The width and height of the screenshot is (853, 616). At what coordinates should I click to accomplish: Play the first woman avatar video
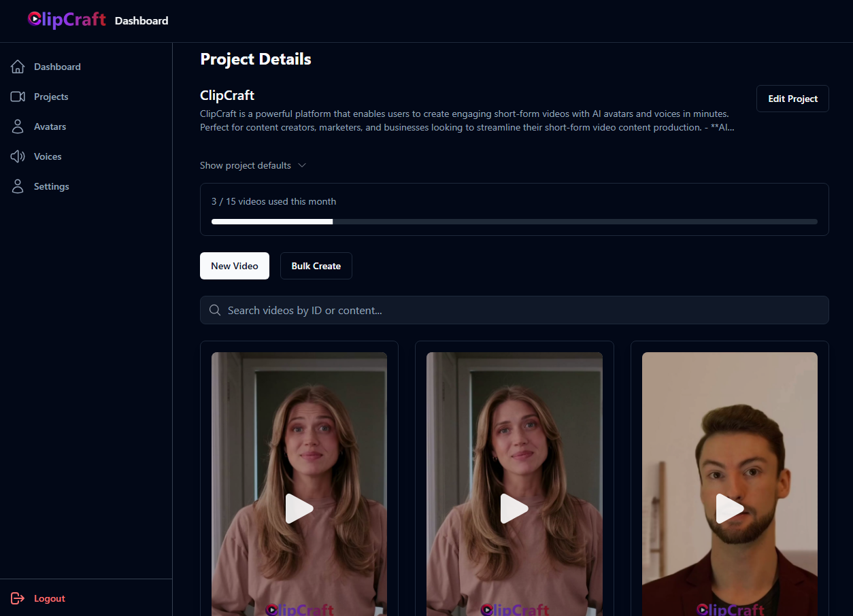coord(299,509)
